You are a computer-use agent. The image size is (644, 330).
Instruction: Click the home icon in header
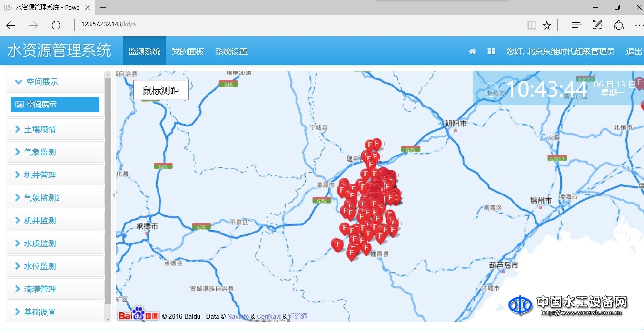click(472, 51)
